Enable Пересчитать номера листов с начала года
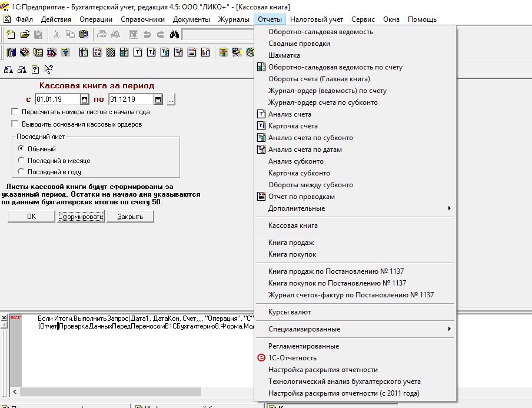532x408 pixels. point(15,112)
